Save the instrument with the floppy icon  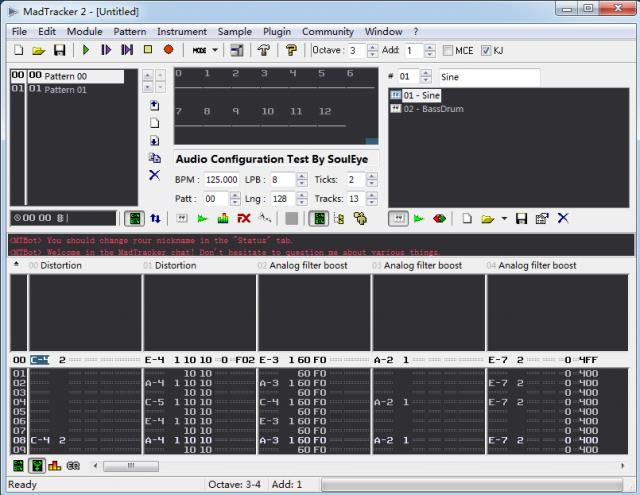click(x=521, y=219)
